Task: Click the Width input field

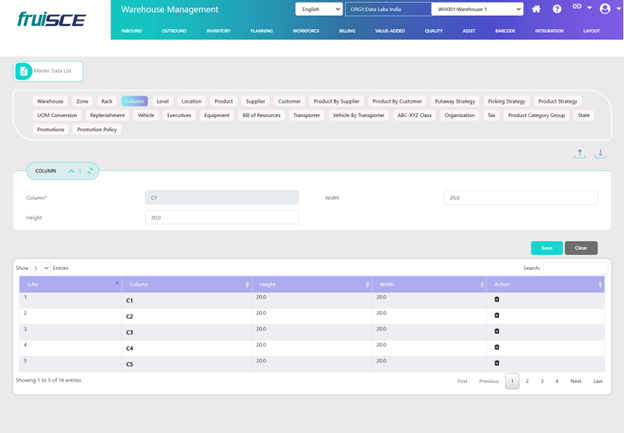Action: point(521,198)
